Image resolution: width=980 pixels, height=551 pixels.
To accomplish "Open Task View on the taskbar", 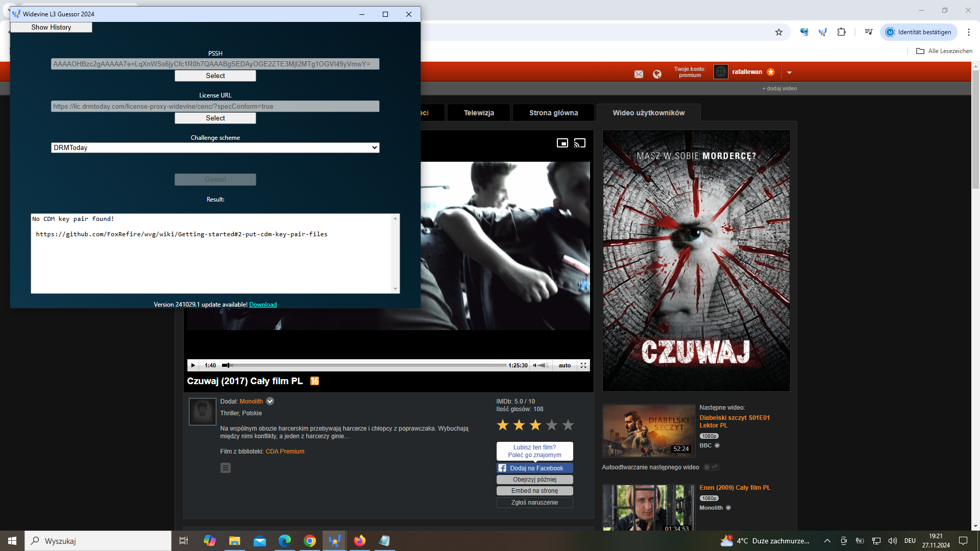I will click(184, 541).
